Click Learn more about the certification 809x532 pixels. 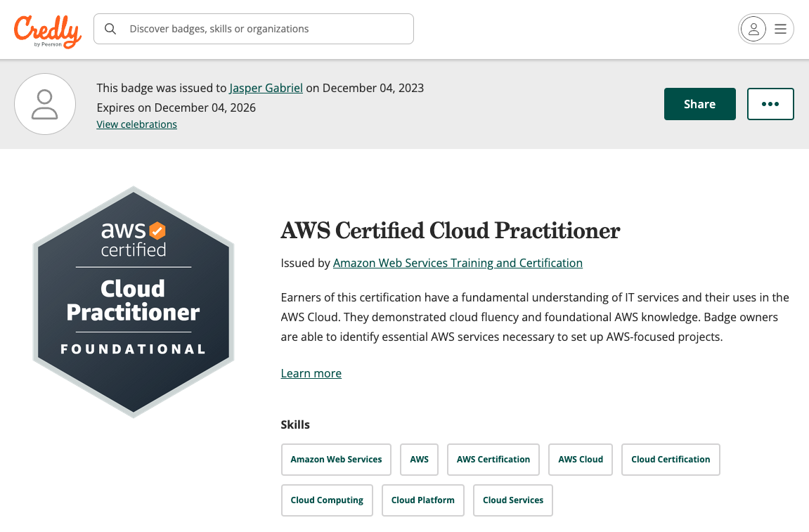pyautogui.click(x=311, y=373)
